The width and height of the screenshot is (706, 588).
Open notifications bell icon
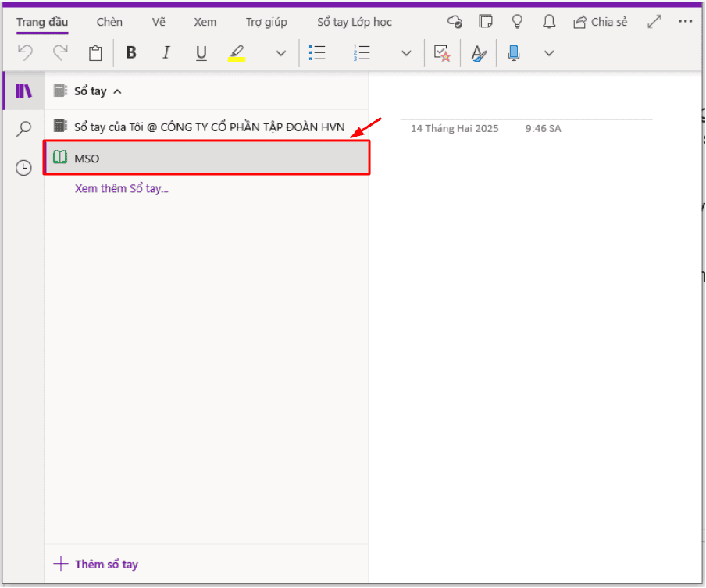coord(549,22)
